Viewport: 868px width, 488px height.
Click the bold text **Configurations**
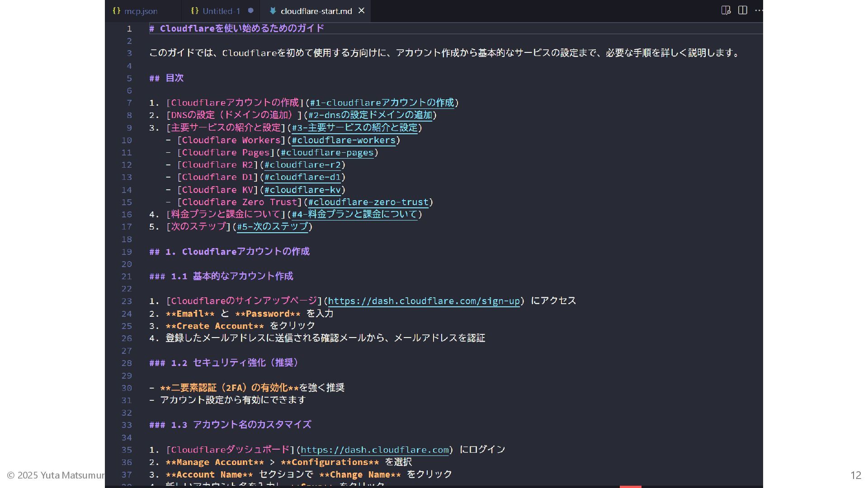pos(330,462)
